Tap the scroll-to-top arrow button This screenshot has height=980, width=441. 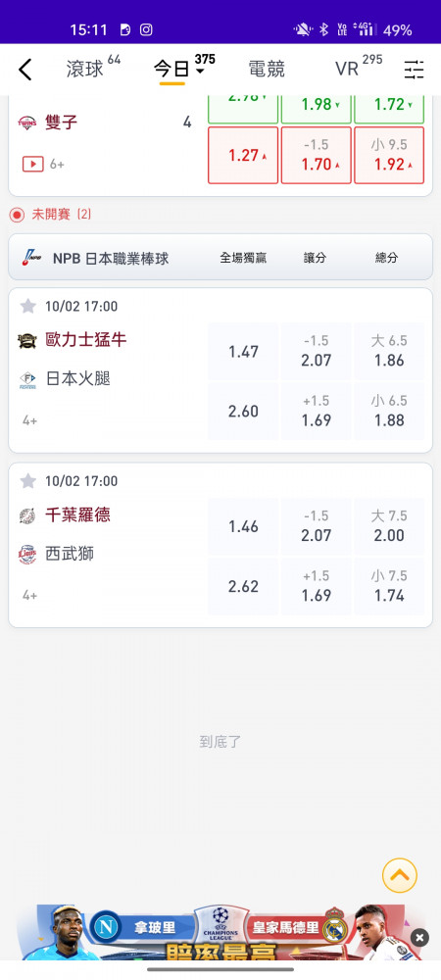[399, 875]
